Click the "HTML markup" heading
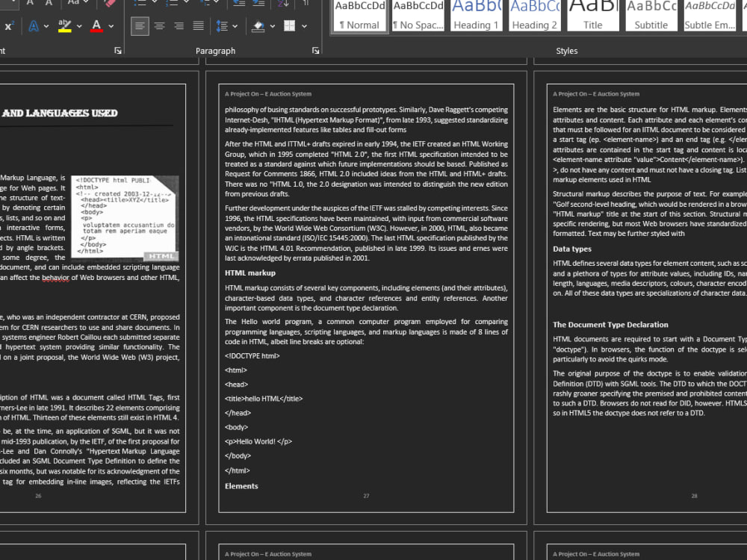The height and width of the screenshot is (560, 747). click(250, 273)
